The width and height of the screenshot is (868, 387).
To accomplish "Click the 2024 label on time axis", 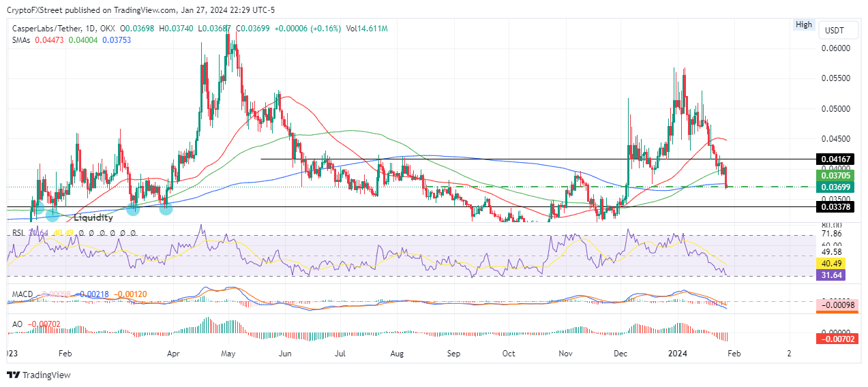I will pyautogui.click(x=676, y=354).
